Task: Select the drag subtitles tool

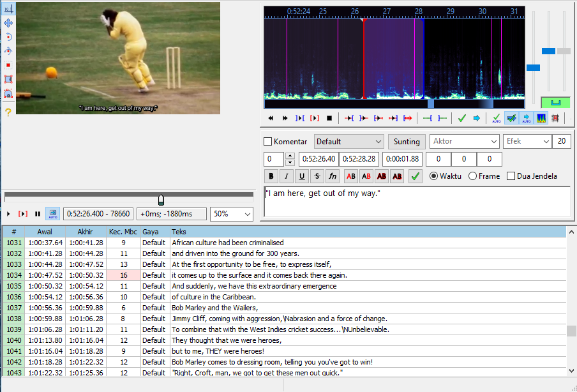Action: (x=8, y=23)
